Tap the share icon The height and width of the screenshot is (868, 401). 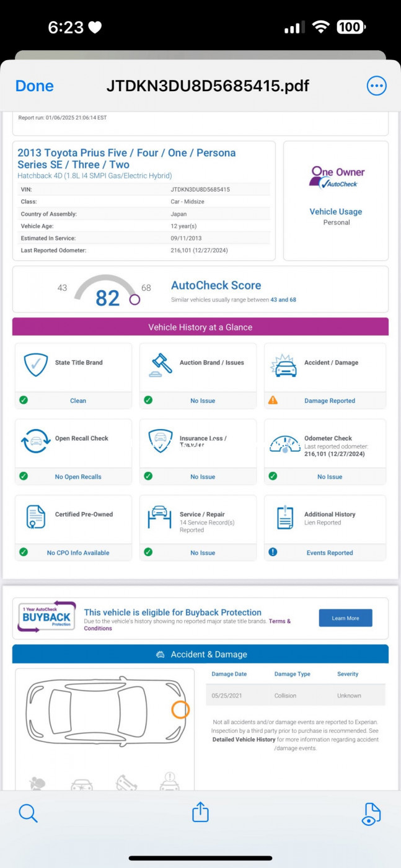(200, 812)
